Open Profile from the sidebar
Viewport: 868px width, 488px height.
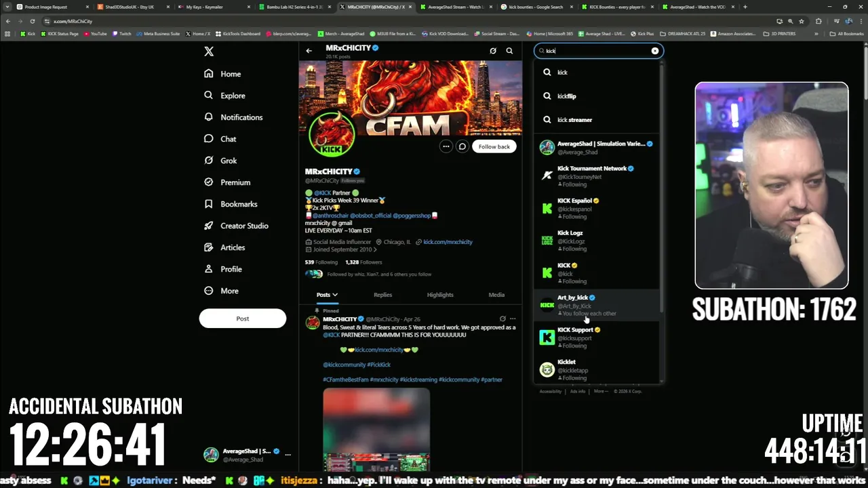tap(222, 269)
